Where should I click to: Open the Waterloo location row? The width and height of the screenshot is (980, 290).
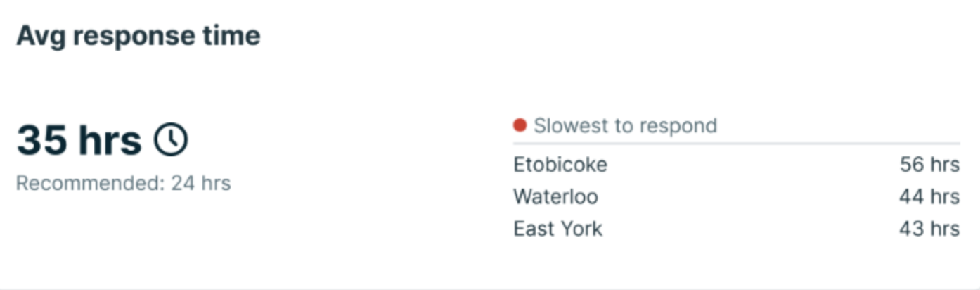coord(555,196)
